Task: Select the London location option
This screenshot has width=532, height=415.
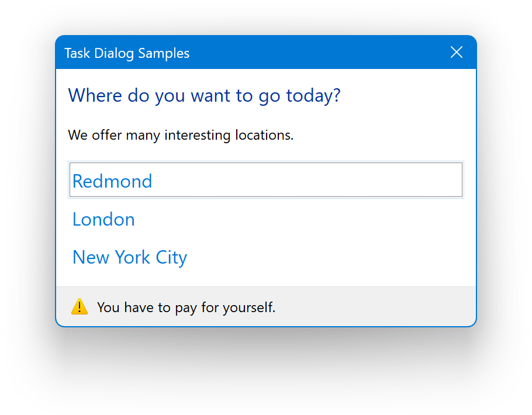Action: 103,219
